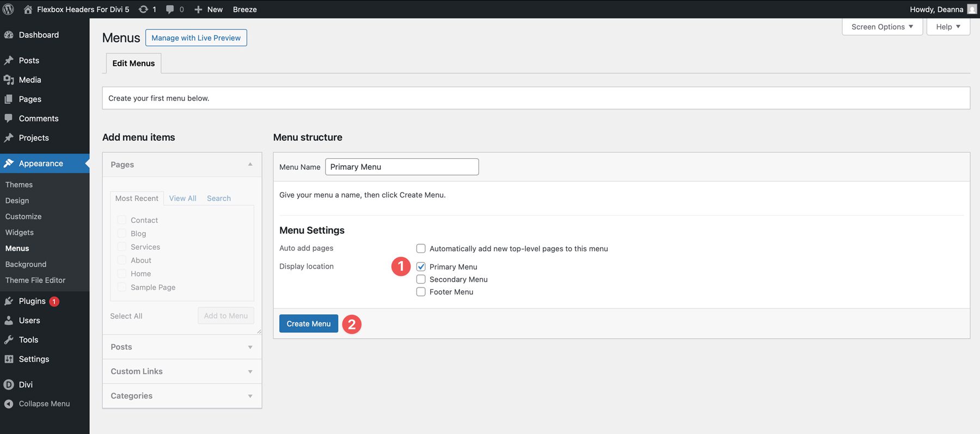The width and height of the screenshot is (980, 434).
Task: Click Manage with Live Preview button
Action: click(x=196, y=38)
